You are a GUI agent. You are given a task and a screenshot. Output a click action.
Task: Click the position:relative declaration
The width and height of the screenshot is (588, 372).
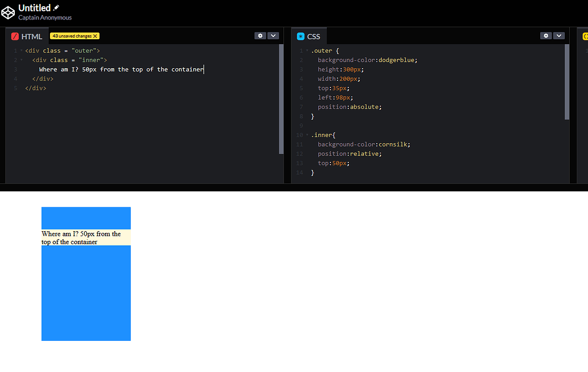tap(349, 154)
